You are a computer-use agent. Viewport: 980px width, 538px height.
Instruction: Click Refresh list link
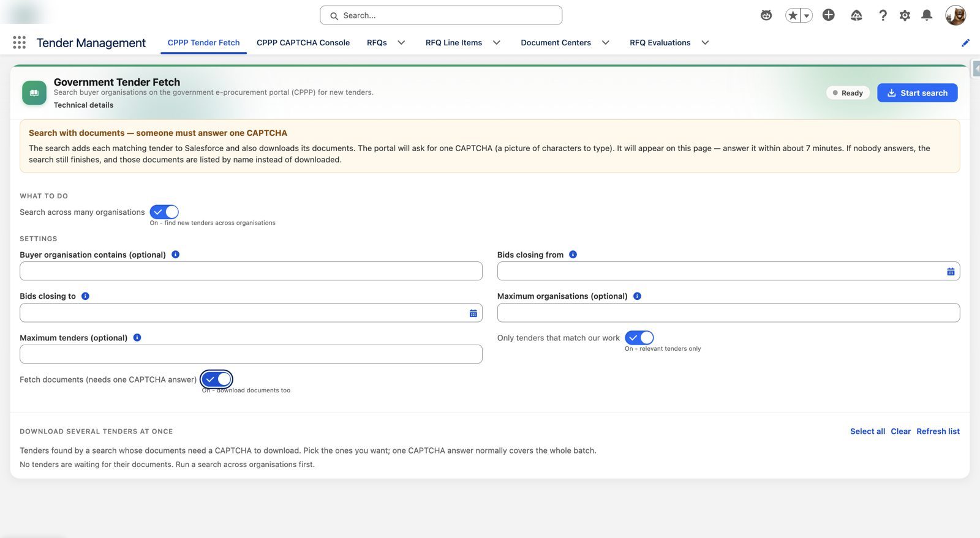(x=938, y=432)
